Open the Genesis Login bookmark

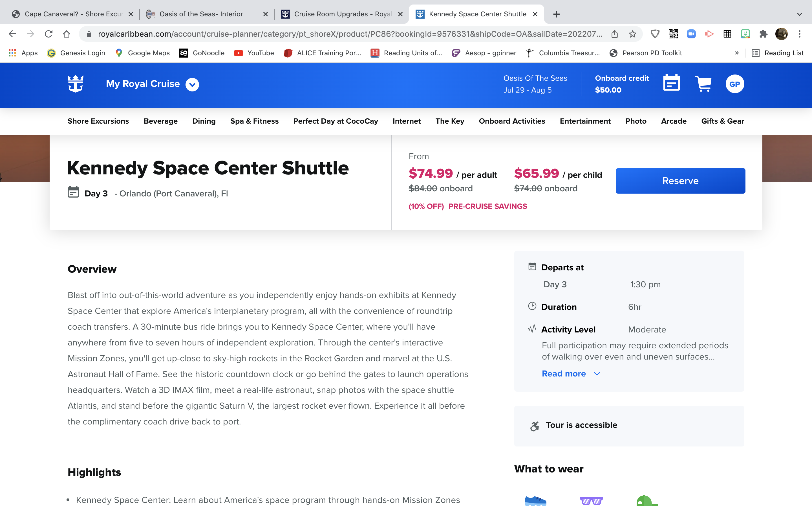76,53
